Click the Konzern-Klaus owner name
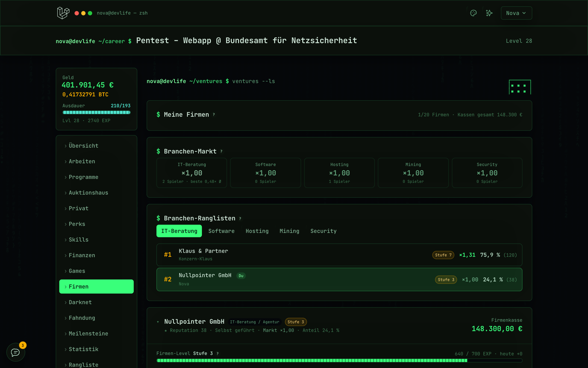 [x=196, y=259]
